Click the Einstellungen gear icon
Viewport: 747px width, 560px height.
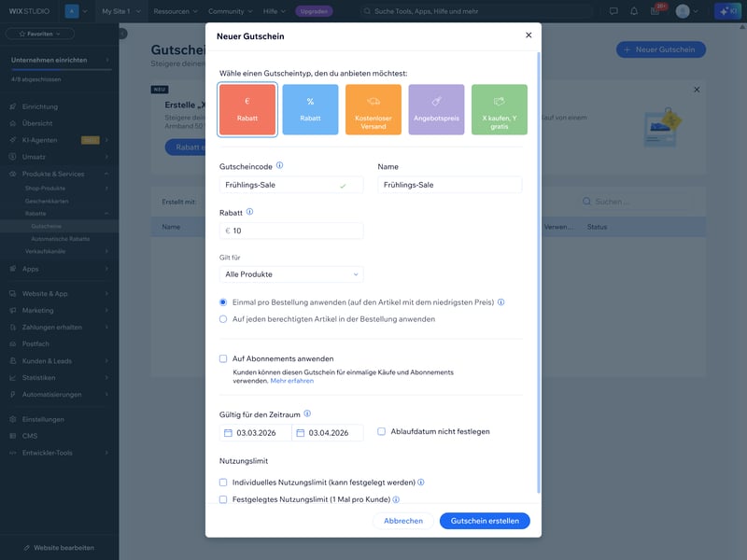point(13,419)
